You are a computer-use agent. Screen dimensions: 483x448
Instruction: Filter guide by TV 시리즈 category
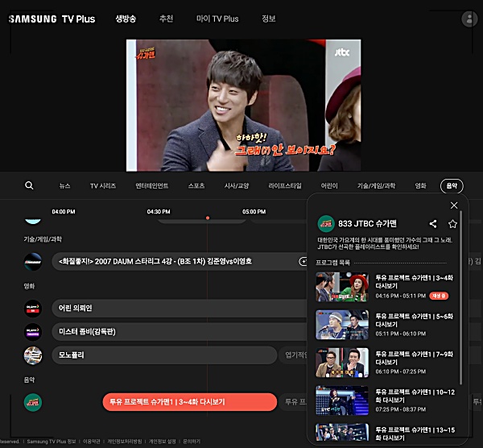tap(103, 185)
